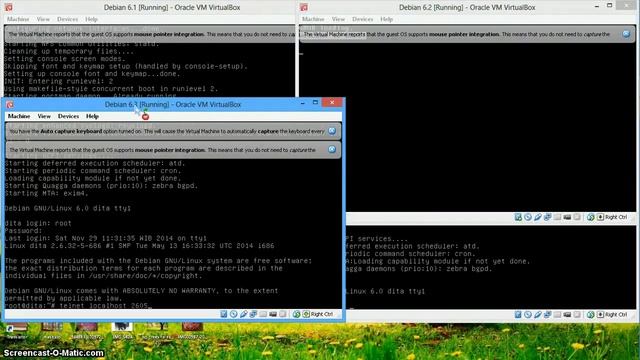The image size is (640, 360).
Task: Click network icon in bottom-right VM status bar
Action: click(x=548, y=315)
